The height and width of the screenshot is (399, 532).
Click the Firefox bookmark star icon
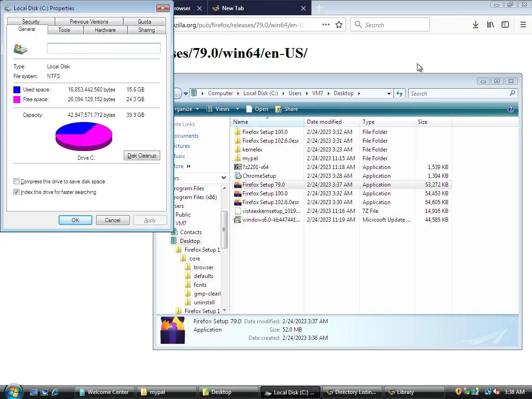coord(339,25)
